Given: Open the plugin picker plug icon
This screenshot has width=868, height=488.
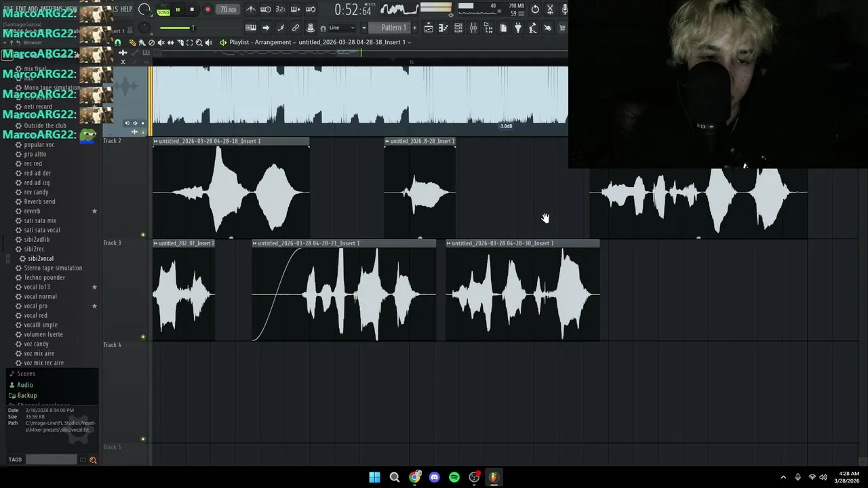Looking at the screenshot, I should click(x=518, y=28).
